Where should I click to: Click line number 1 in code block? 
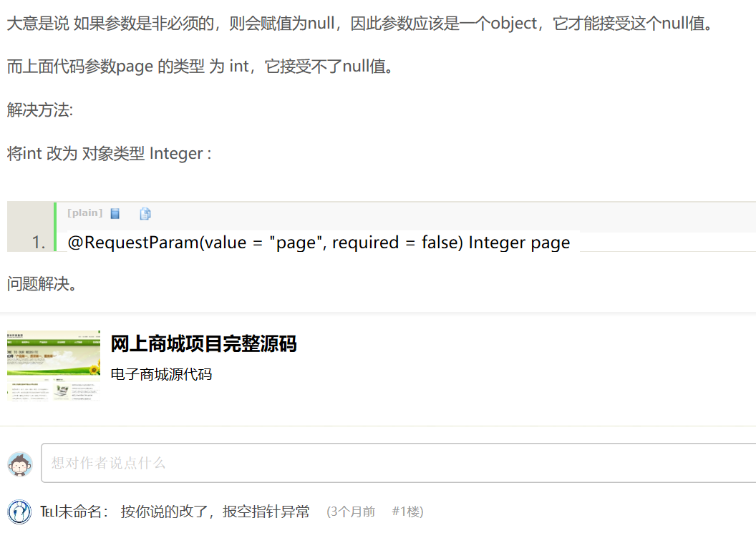(39, 243)
